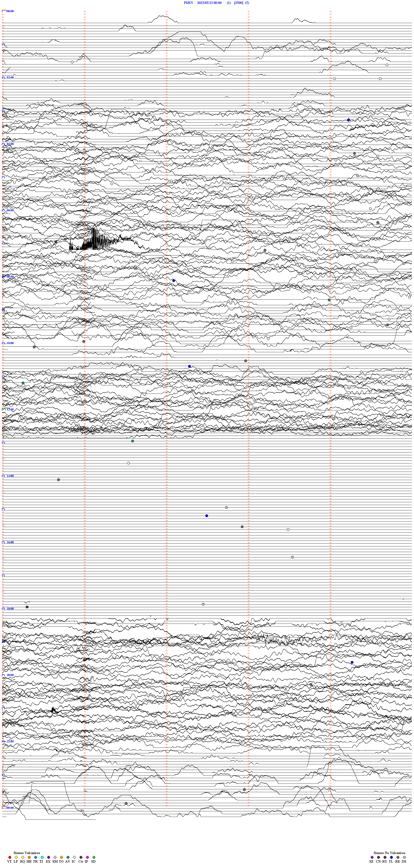Select the 00:00 time label at bottom
Image resolution: width=414 pixels, height=868 pixels.
[10, 808]
